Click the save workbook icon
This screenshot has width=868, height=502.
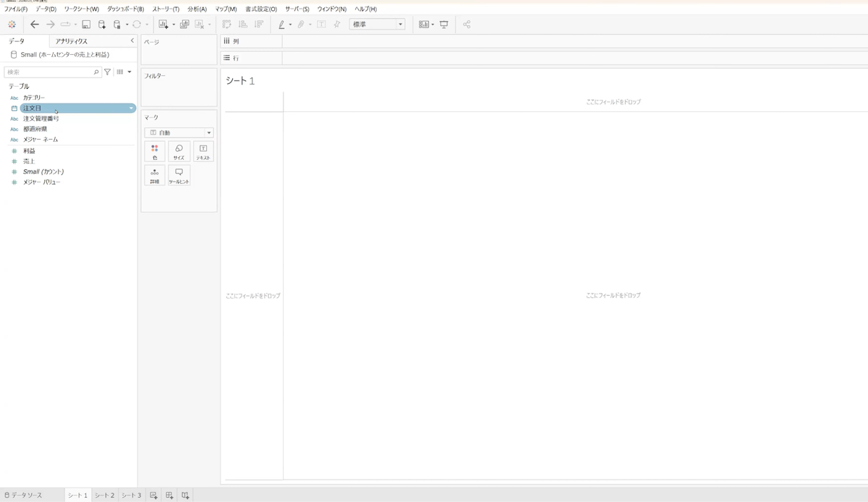point(86,25)
